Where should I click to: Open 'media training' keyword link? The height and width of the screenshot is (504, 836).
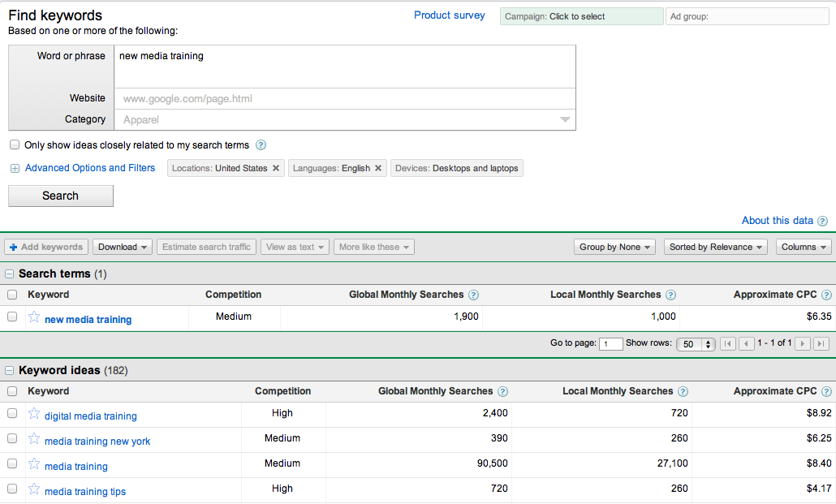(76, 466)
